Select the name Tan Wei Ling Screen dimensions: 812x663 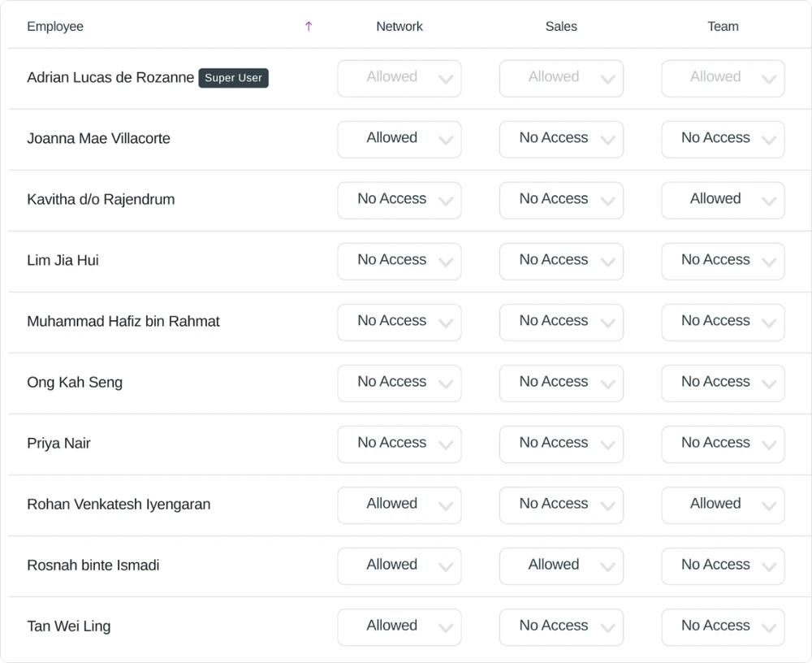pyautogui.click(x=69, y=626)
